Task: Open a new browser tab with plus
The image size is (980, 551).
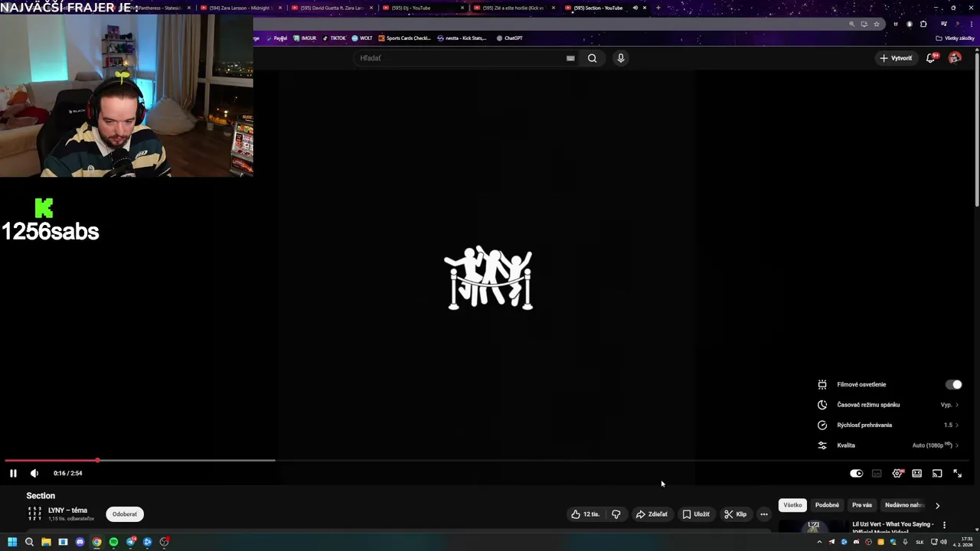Action: [x=658, y=8]
